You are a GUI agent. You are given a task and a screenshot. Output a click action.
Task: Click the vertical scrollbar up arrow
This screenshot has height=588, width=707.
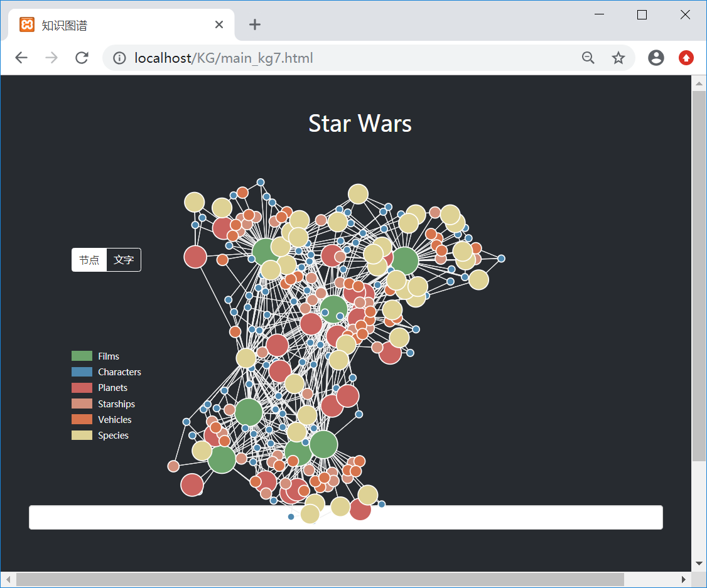point(699,83)
